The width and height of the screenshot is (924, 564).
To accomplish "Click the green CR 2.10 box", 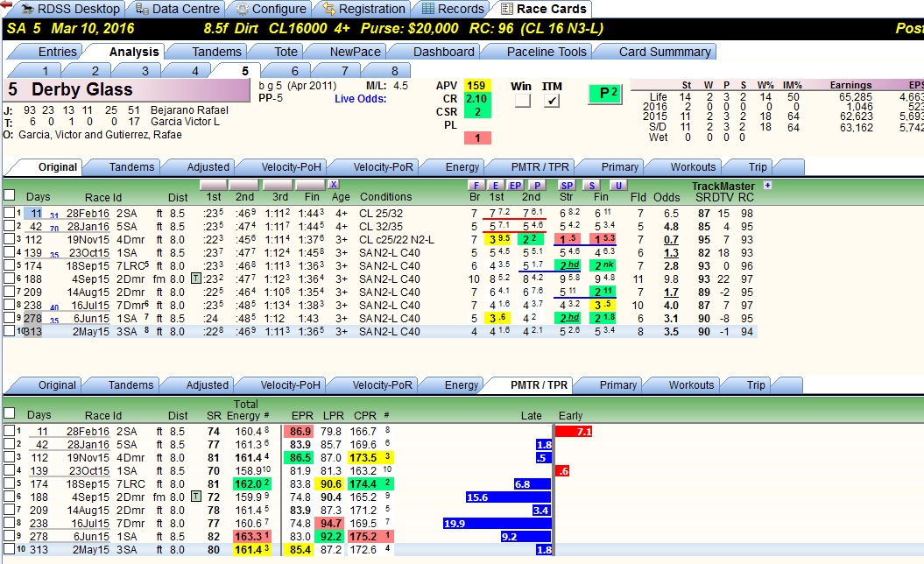I will (x=477, y=98).
